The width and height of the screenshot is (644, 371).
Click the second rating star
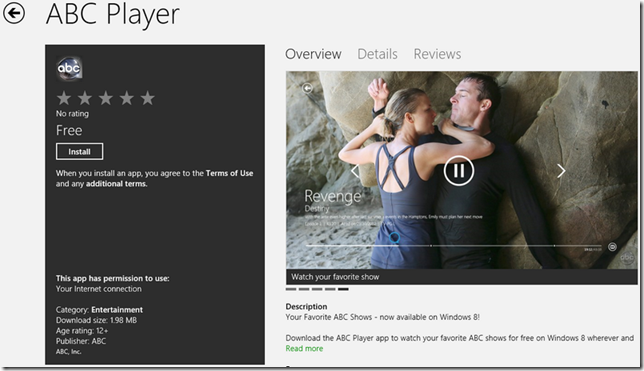85,98
